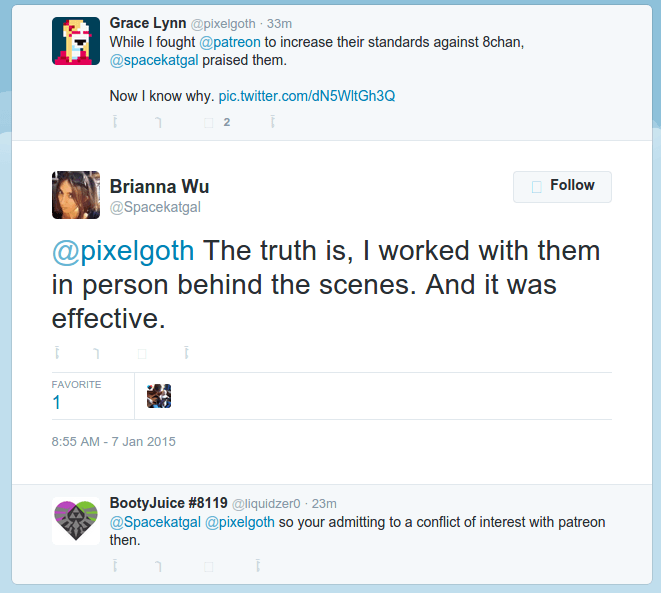Reply to Grace Lynn's tweet
Viewport: 661px width, 593px height.
click(115, 122)
